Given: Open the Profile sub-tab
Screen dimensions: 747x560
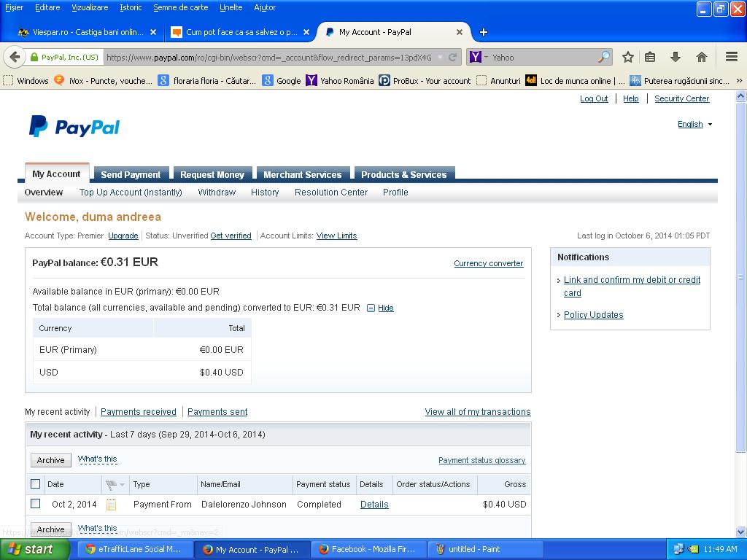Looking at the screenshot, I should click(395, 192).
